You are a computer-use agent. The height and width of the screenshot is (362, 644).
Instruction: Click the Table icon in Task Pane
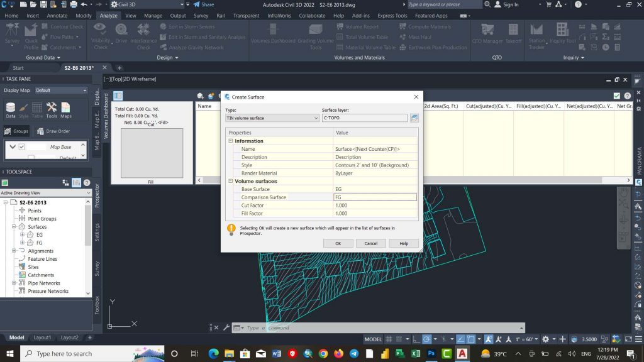coord(37,111)
